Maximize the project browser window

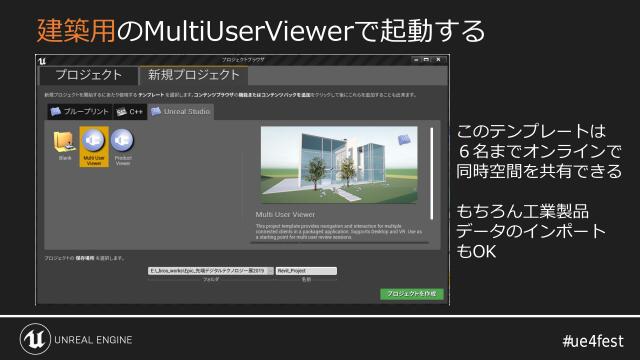(426, 60)
